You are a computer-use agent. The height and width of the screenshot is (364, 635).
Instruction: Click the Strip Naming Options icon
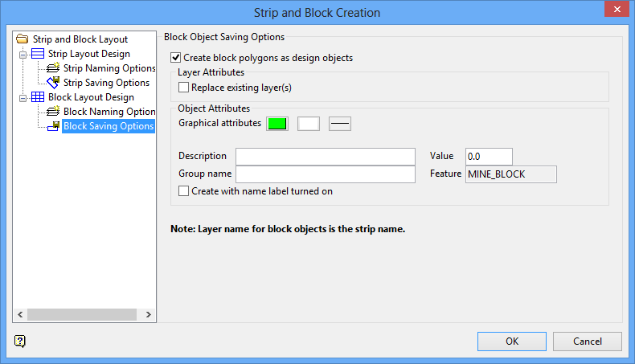coord(53,68)
